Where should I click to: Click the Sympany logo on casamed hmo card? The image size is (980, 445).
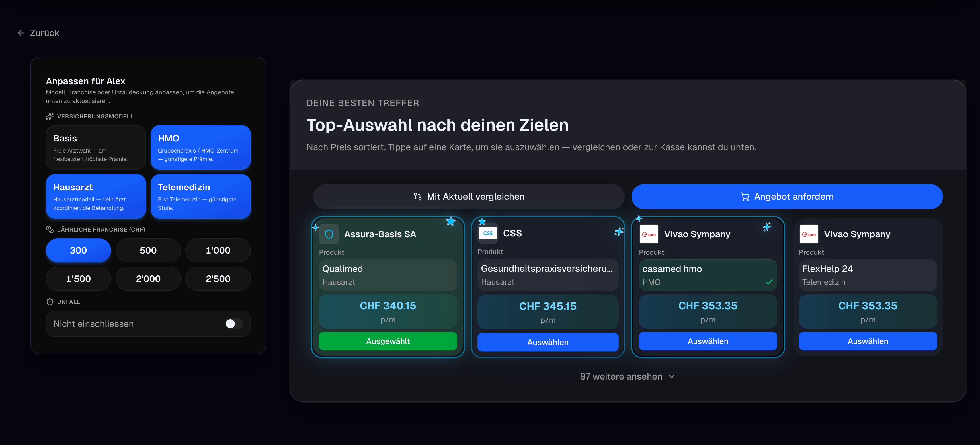649,234
